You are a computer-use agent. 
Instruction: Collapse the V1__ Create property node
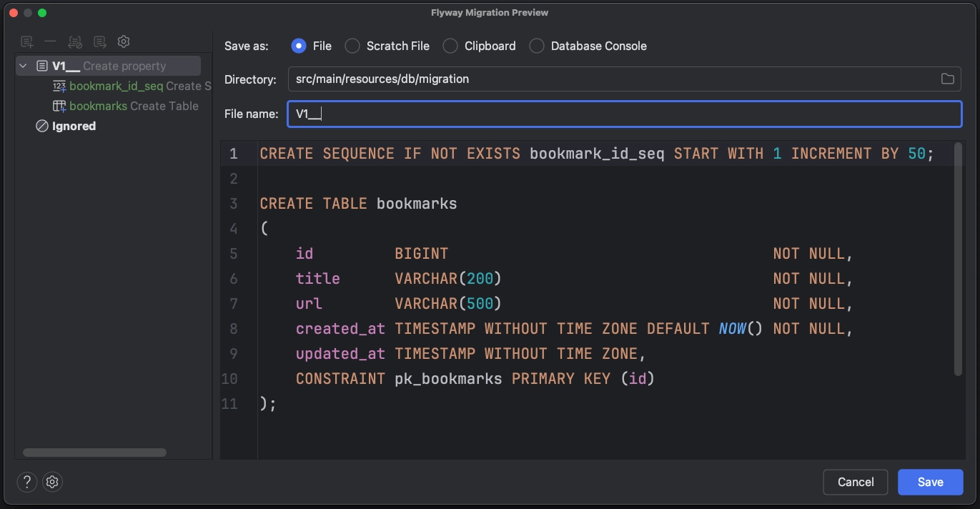click(21, 65)
